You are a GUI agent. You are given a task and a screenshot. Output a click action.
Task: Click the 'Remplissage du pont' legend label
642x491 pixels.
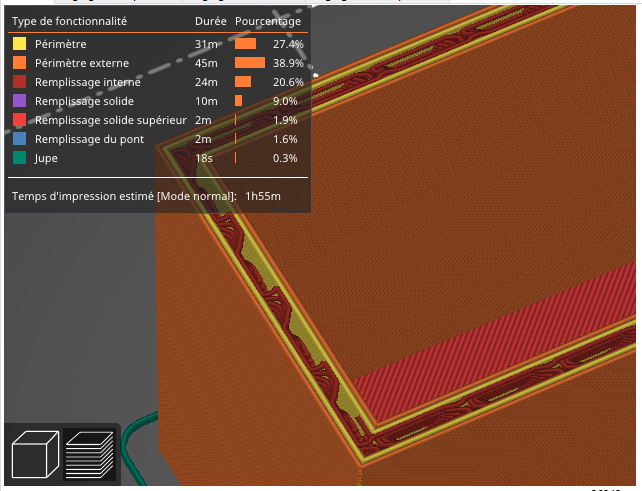coord(89,139)
